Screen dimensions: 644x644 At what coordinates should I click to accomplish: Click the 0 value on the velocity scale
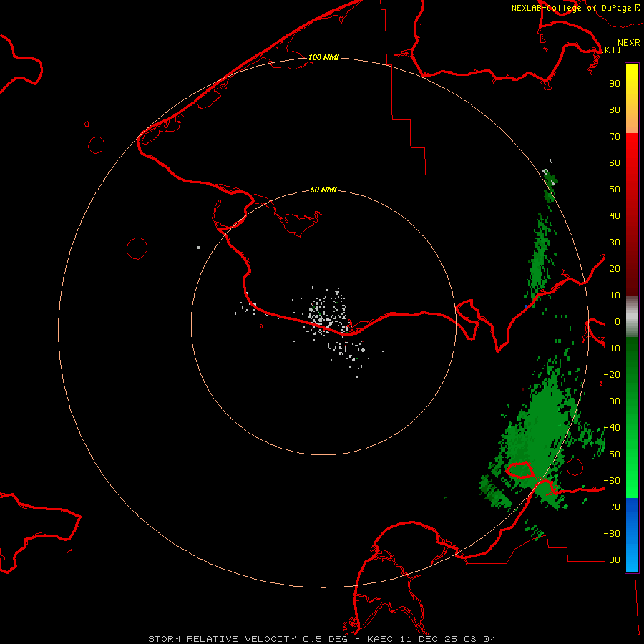618,321
